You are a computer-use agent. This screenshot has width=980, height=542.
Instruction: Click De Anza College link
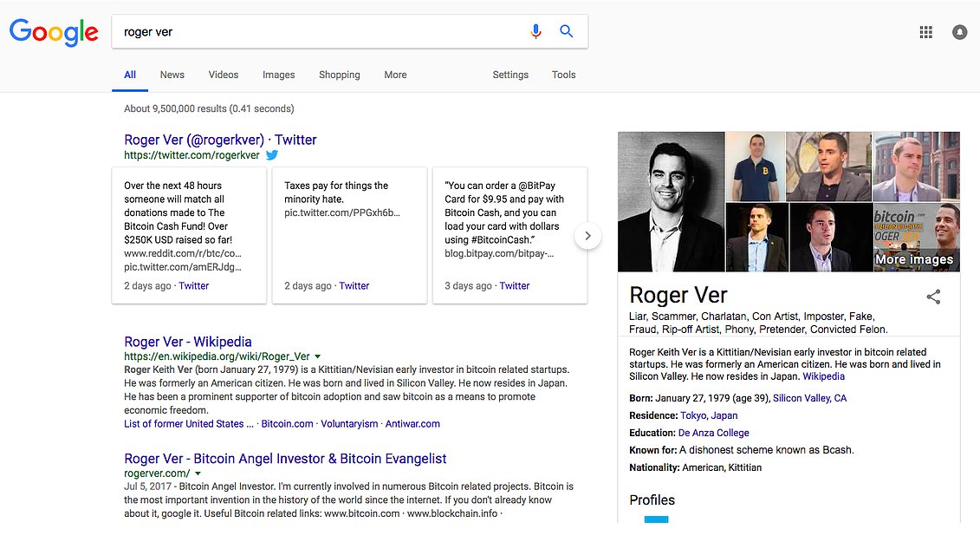[713, 433]
